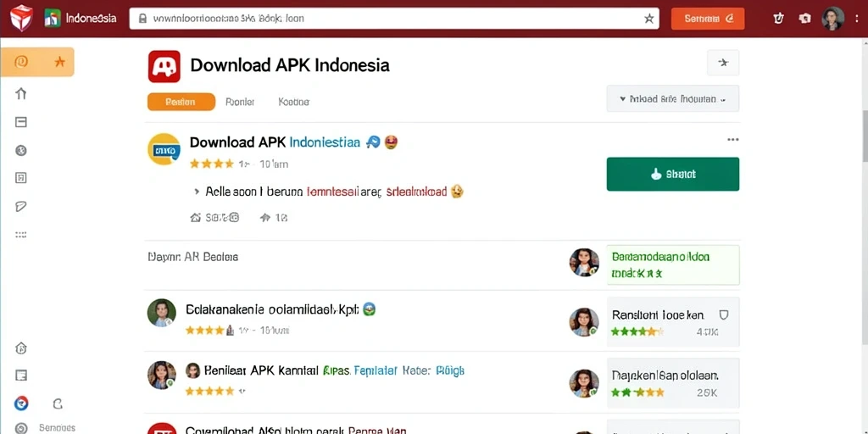This screenshot has height=434, width=868.
Task: Click the shield icon on the 4.3K card
Action: [x=723, y=315]
